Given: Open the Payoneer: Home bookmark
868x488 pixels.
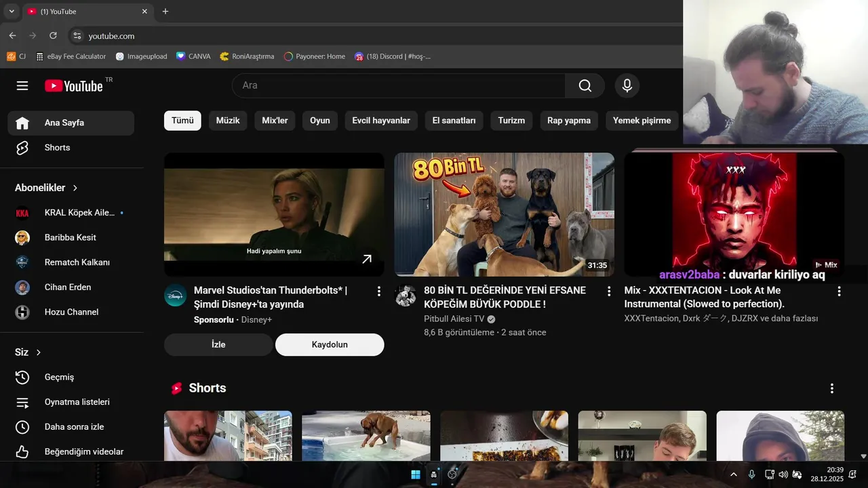Looking at the screenshot, I should [315, 56].
